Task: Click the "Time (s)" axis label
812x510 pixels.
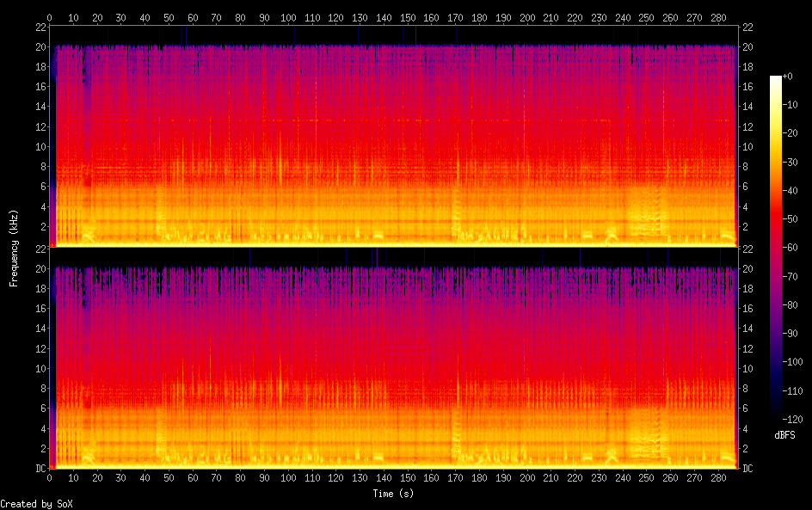Action: coord(394,494)
